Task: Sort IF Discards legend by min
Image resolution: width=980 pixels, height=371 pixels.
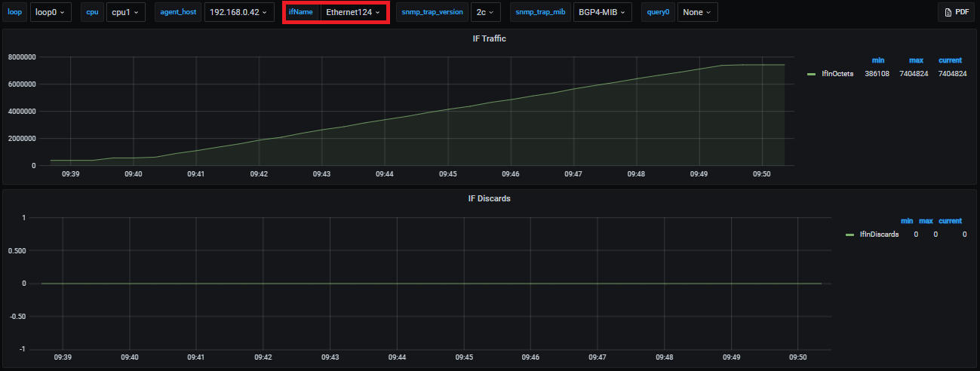Action: pos(907,221)
